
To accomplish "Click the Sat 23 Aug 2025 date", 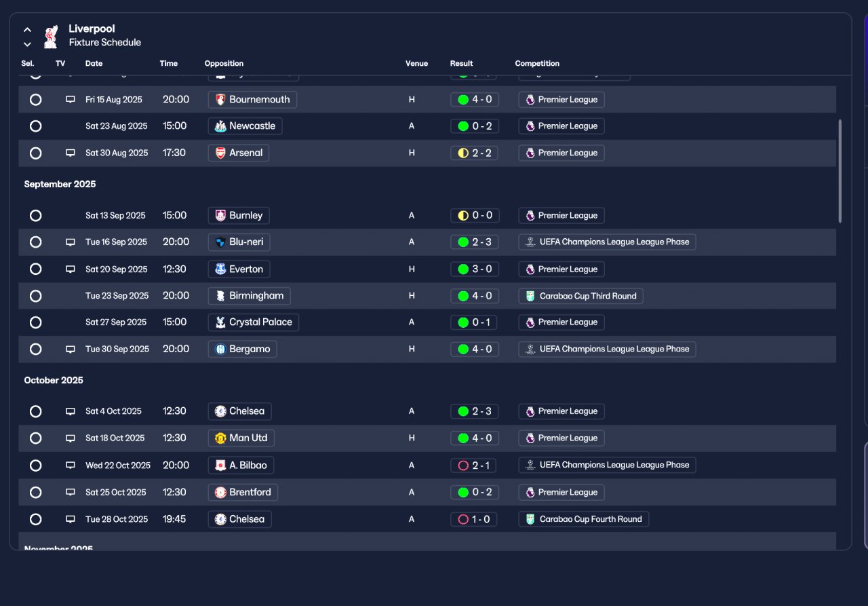I will coord(116,126).
